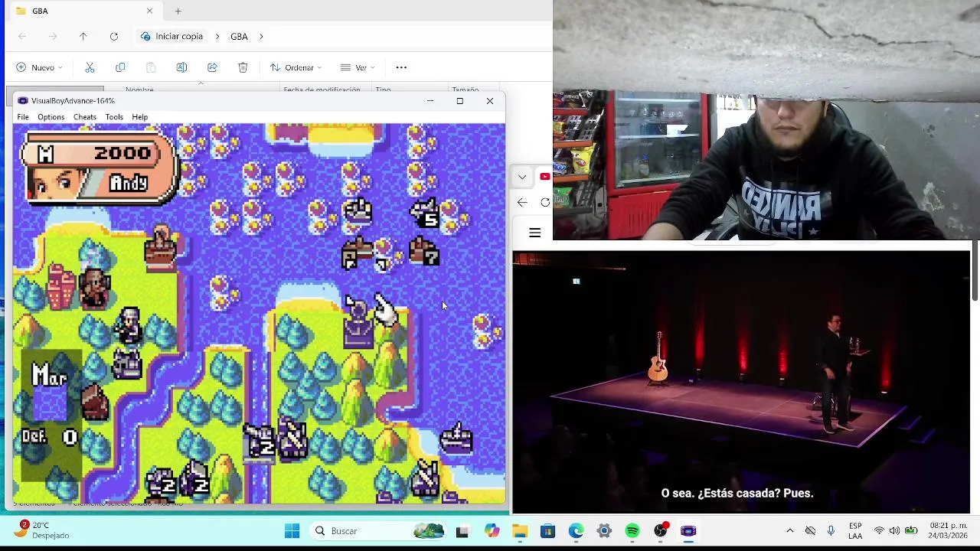Click the browser reload icon
Screen dimensions: 980x551
pos(545,202)
